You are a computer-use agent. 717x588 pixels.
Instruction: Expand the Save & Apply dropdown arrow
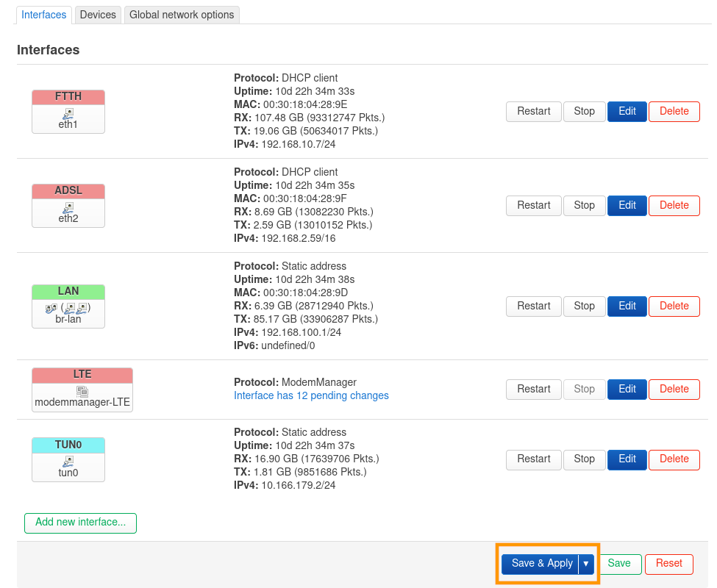tap(586, 564)
